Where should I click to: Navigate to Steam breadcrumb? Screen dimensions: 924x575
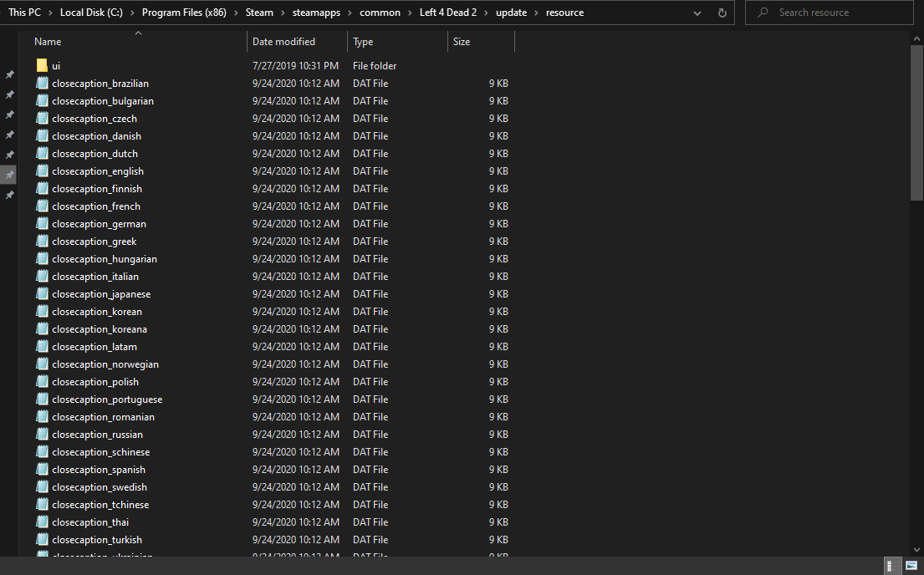point(259,13)
